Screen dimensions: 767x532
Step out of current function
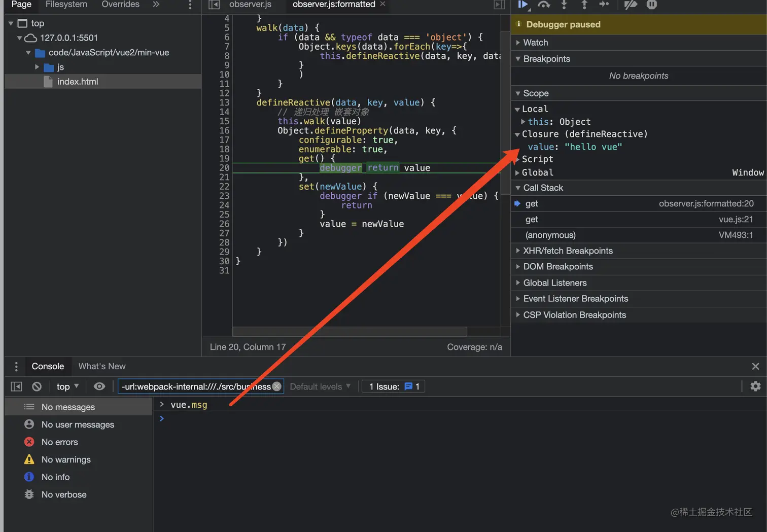(x=584, y=5)
